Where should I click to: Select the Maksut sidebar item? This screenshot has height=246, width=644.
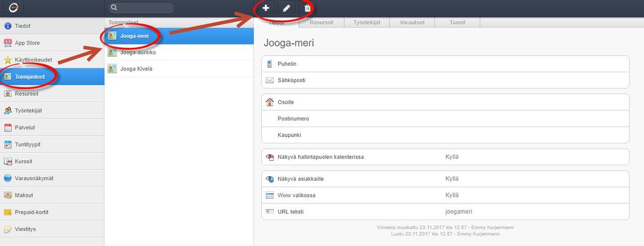coord(52,195)
